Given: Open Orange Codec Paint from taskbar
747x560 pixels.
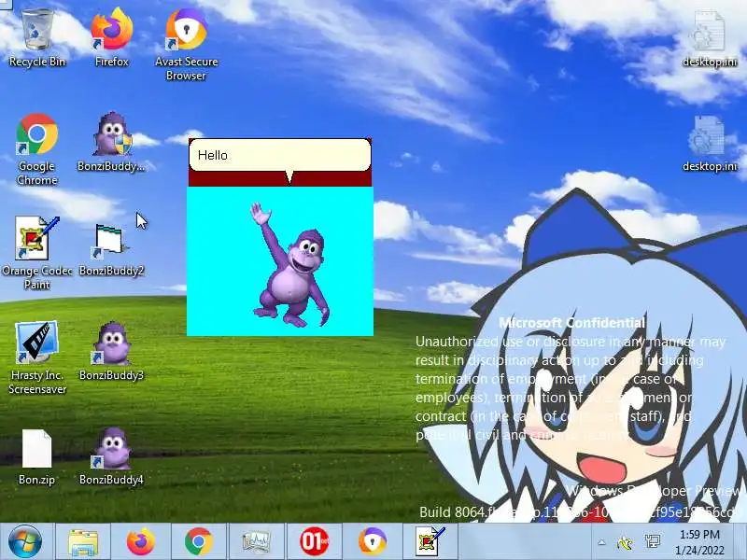Looking at the screenshot, I should point(430,542).
